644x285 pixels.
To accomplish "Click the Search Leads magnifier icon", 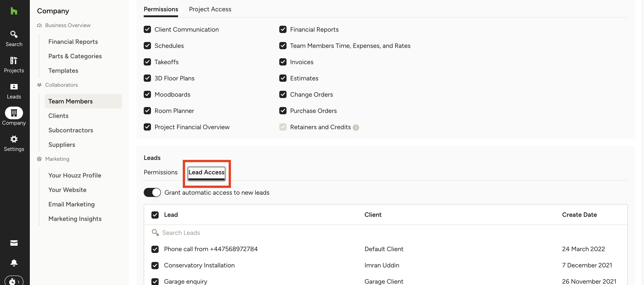I will click(155, 233).
